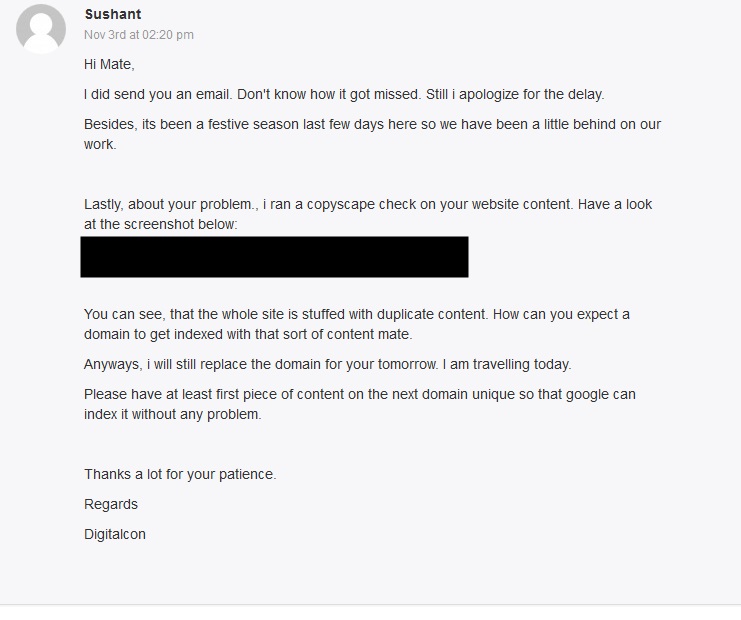Click the copyscape check paragraph
This screenshot has height=620, width=741.
(368, 214)
